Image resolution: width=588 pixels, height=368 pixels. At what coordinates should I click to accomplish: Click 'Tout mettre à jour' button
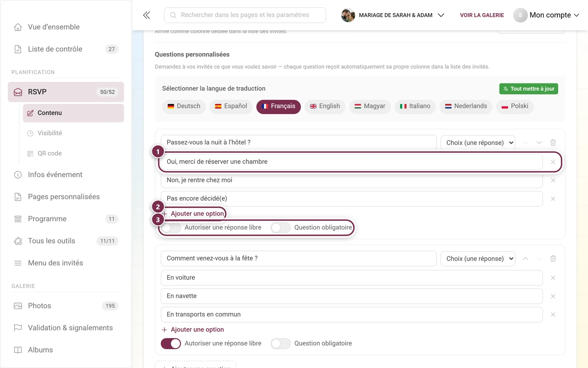click(x=528, y=89)
